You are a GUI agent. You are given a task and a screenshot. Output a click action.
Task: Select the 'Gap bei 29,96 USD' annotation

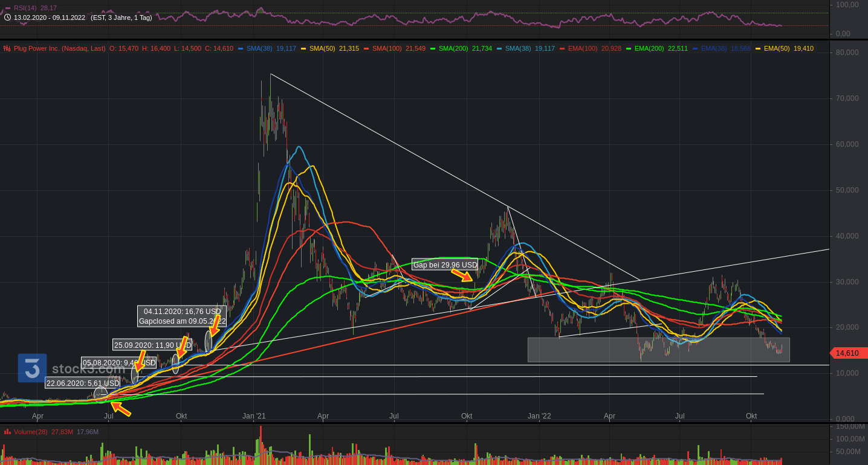coord(445,265)
